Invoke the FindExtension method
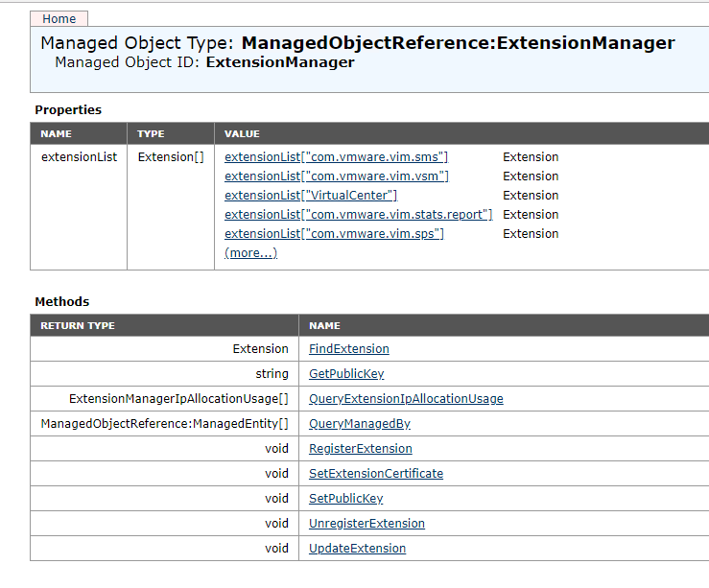The height and width of the screenshot is (588, 709). pos(348,349)
